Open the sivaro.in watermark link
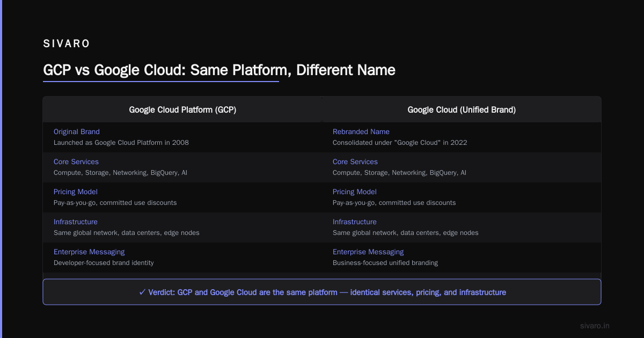Image resolution: width=644 pixels, height=338 pixels. 595,326
